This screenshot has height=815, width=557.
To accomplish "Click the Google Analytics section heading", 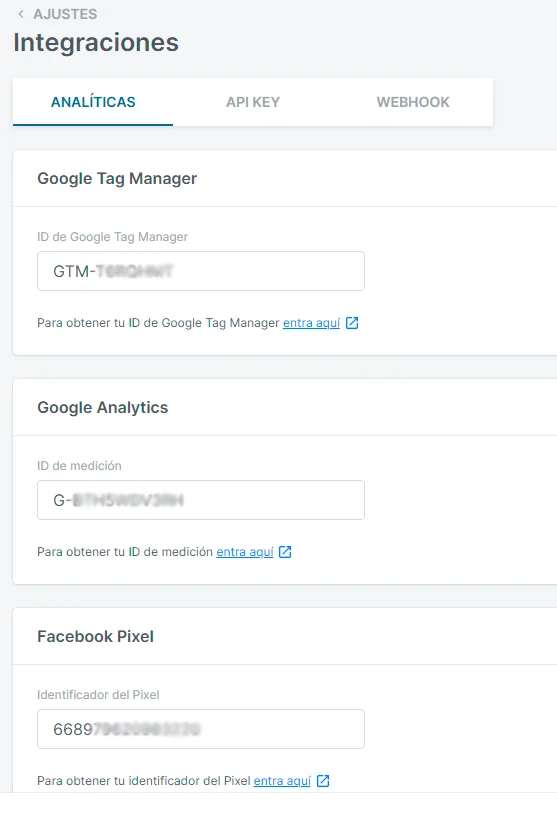I will (x=102, y=408).
